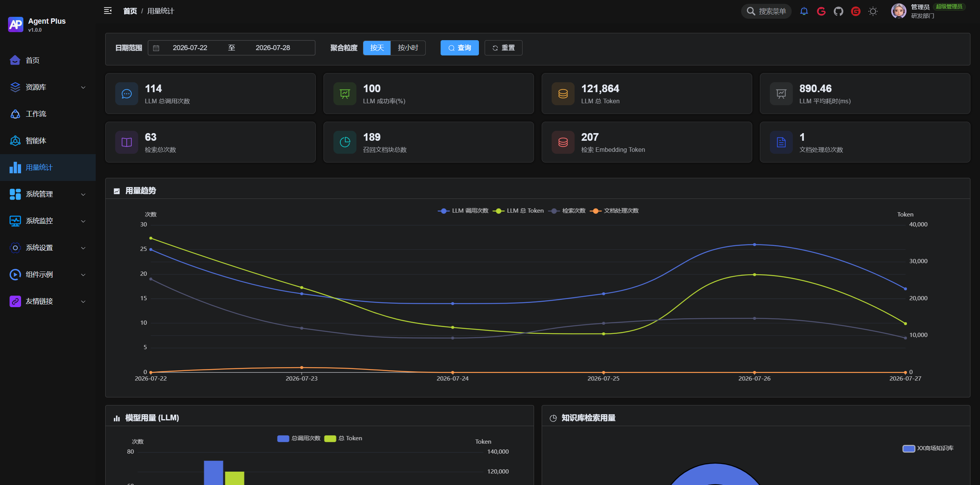Viewport: 980px width, 485px height.
Task: Open the second red circular Gitee icon
Action: point(856,11)
